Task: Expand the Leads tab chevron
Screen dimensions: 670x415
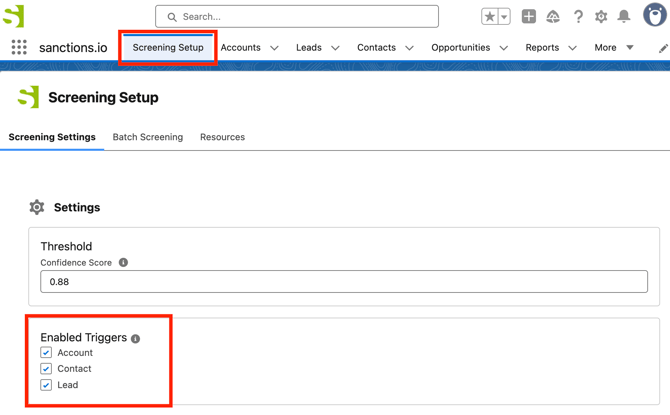Action: [x=335, y=48]
